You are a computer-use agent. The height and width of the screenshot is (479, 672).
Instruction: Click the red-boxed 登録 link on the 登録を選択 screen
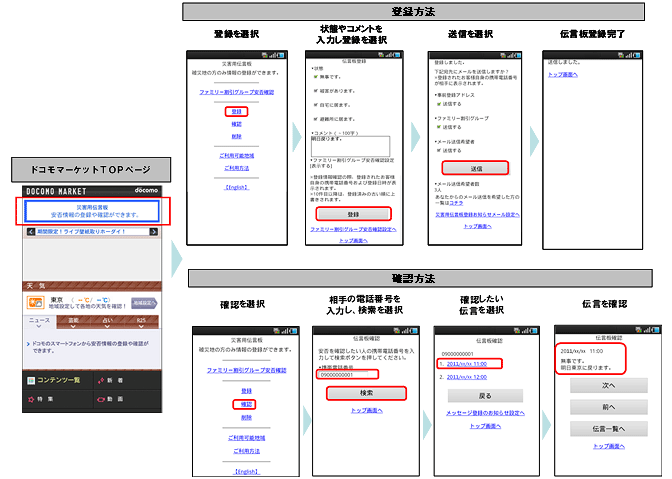[237, 111]
